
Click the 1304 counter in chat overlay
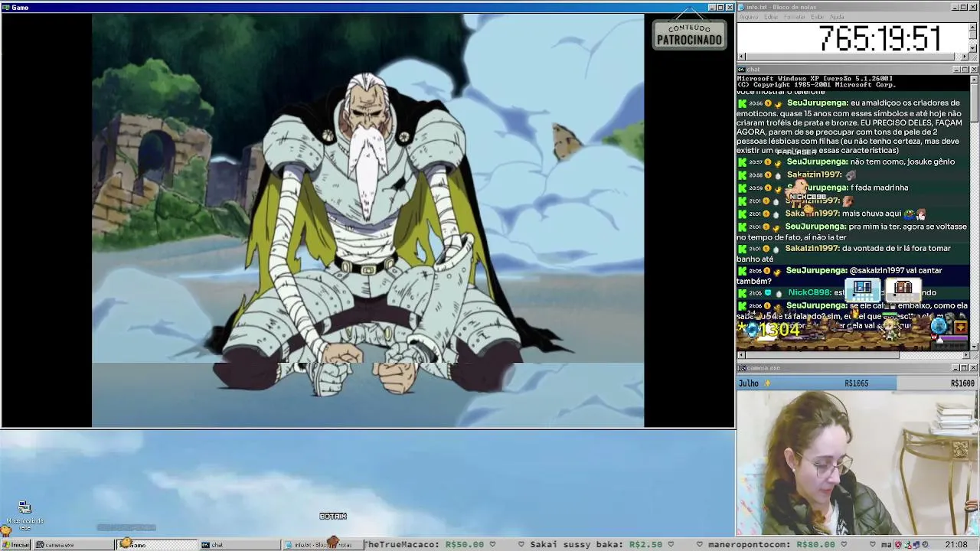pyautogui.click(x=779, y=330)
